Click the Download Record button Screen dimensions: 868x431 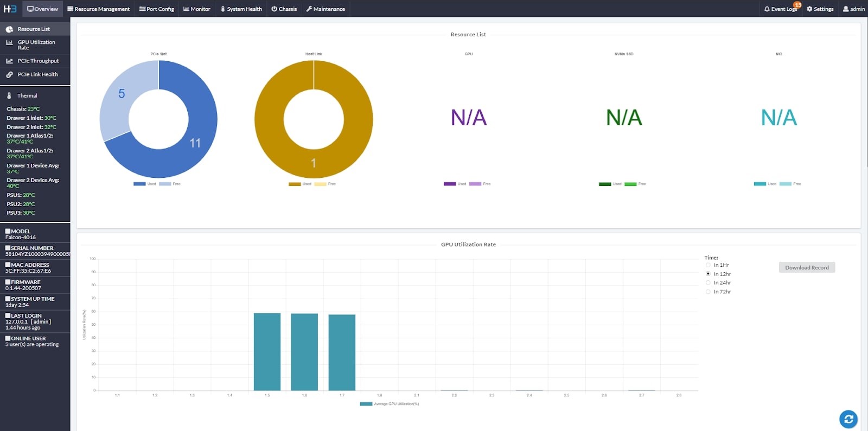tap(807, 267)
